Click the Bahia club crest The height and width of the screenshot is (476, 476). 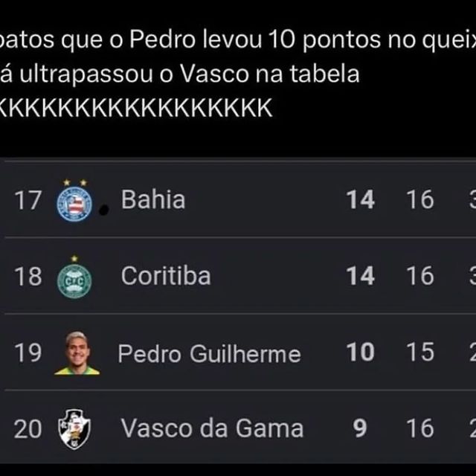point(74,201)
